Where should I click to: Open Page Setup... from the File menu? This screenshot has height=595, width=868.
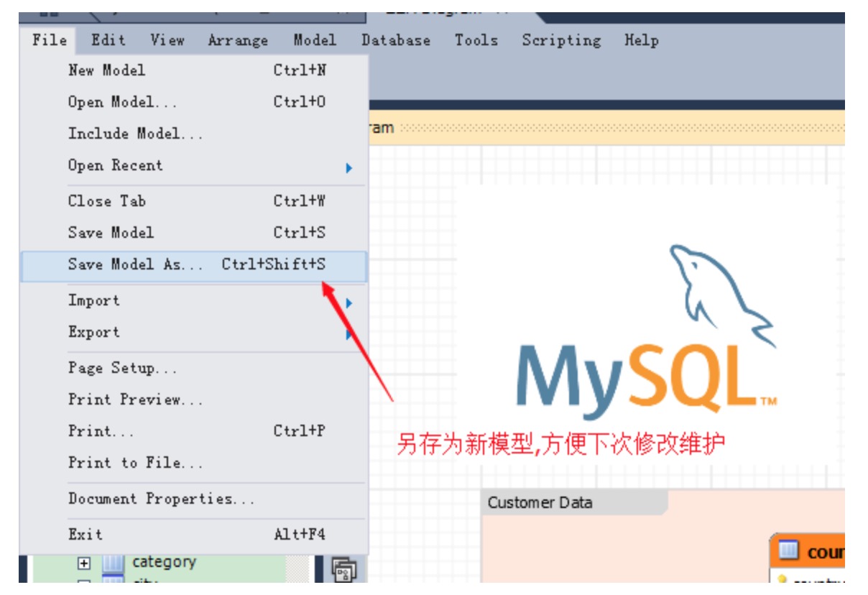coord(194,368)
